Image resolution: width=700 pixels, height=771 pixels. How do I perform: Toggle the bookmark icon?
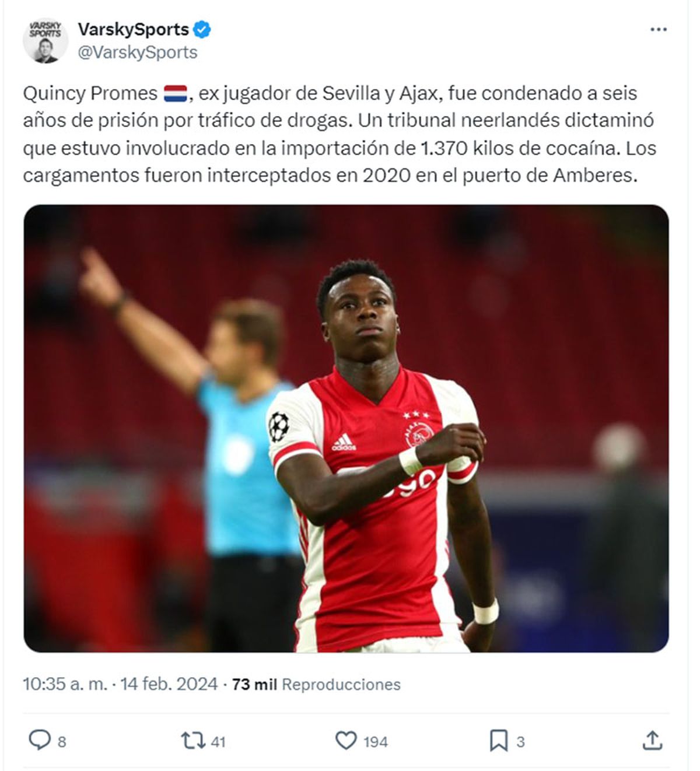point(498,741)
